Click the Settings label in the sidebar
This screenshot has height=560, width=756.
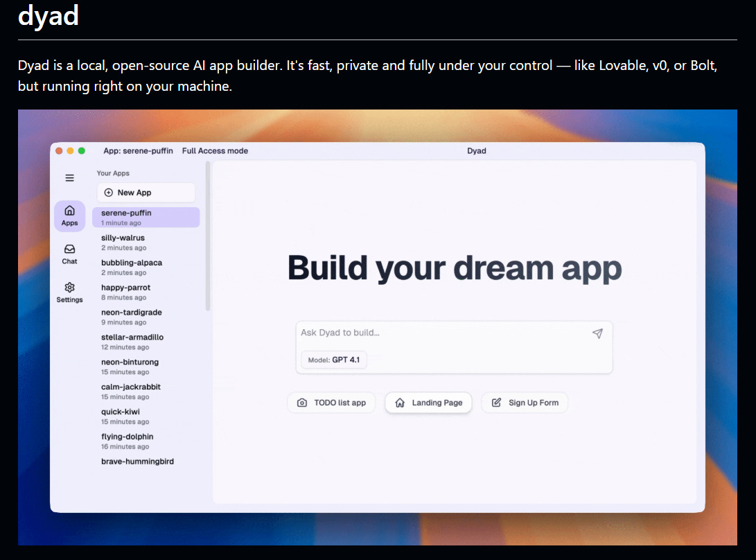pos(69,299)
